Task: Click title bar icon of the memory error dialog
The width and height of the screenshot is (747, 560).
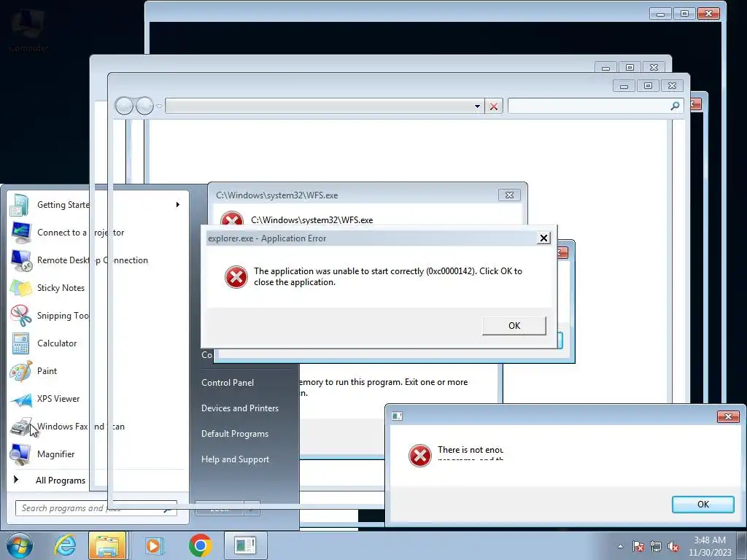Action: (397, 416)
